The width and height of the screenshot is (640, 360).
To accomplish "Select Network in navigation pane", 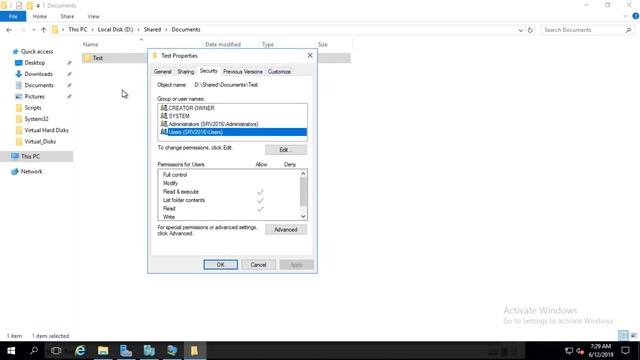I will (31, 171).
